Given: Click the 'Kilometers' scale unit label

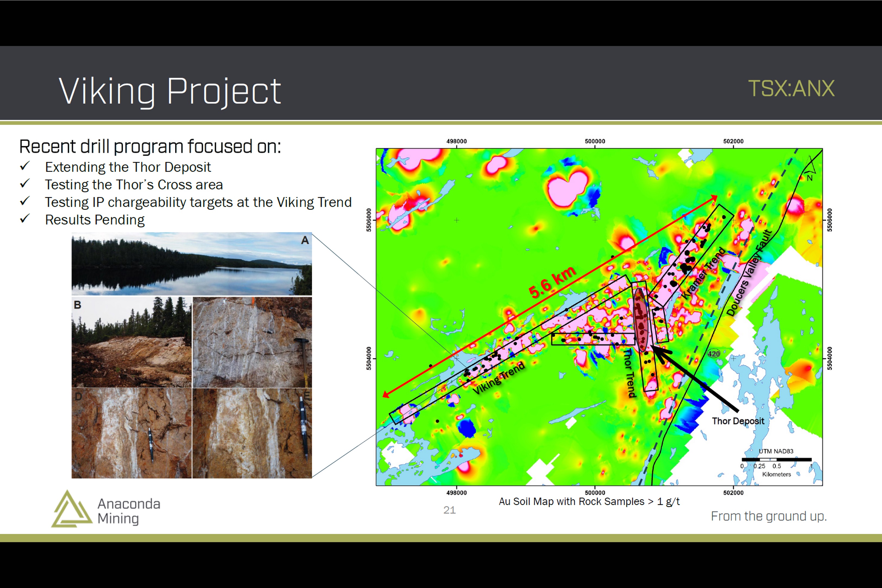Looking at the screenshot, I should click(776, 474).
